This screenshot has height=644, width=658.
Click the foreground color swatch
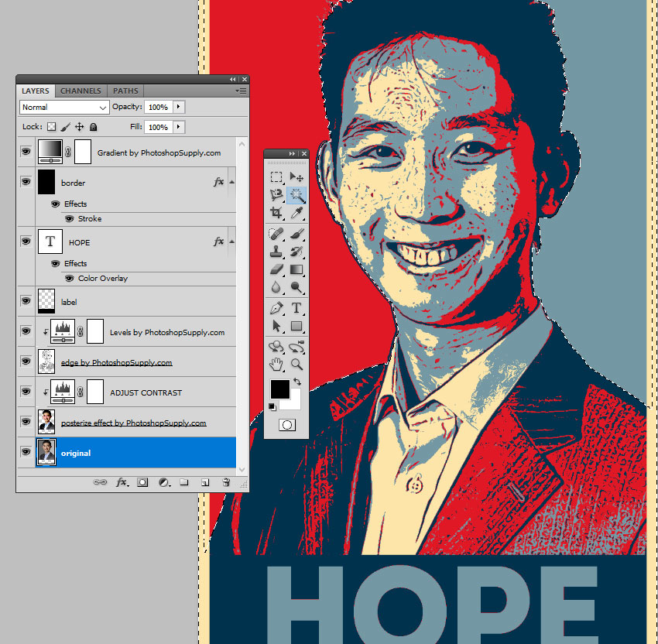coord(279,389)
